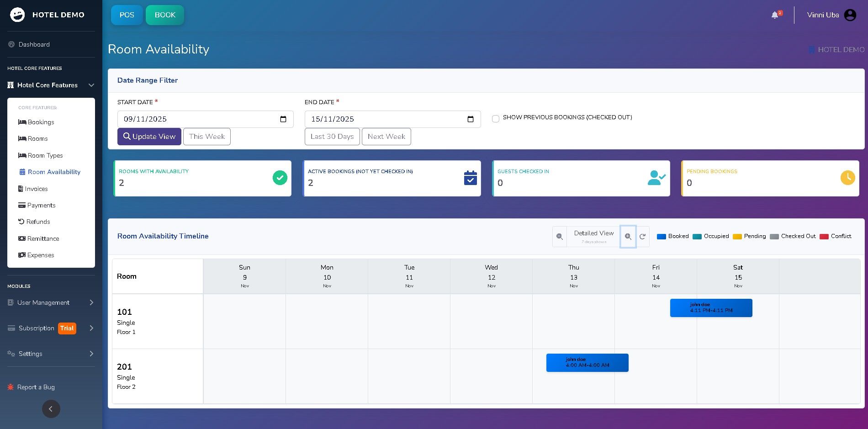Click the Payments card icon in sidebar
The width and height of the screenshot is (868, 429).
pos(22,205)
